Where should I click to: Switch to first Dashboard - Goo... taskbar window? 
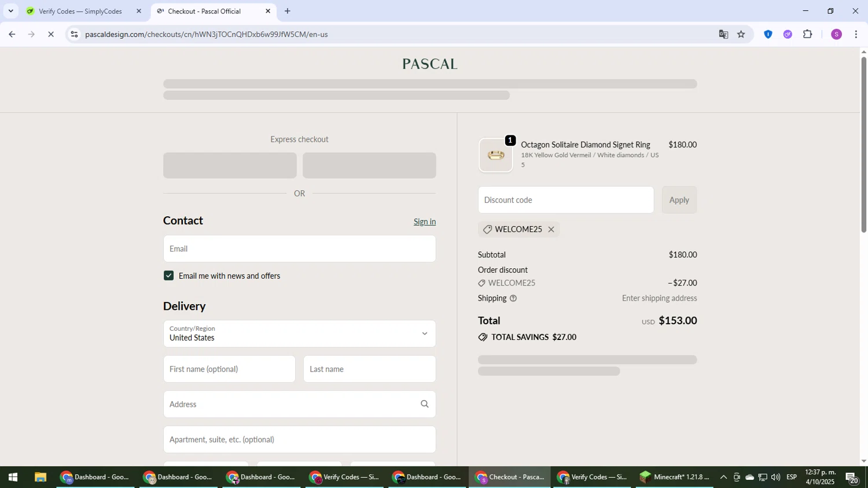96,477
